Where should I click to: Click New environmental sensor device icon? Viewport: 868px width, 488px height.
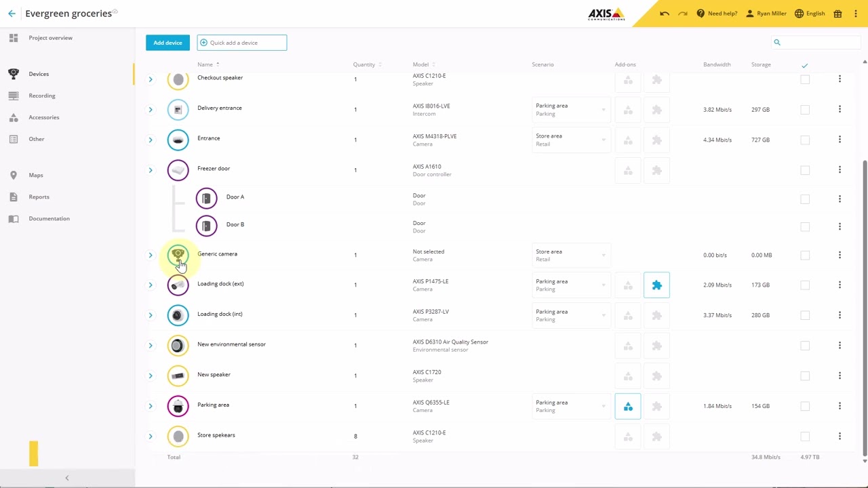178,345
